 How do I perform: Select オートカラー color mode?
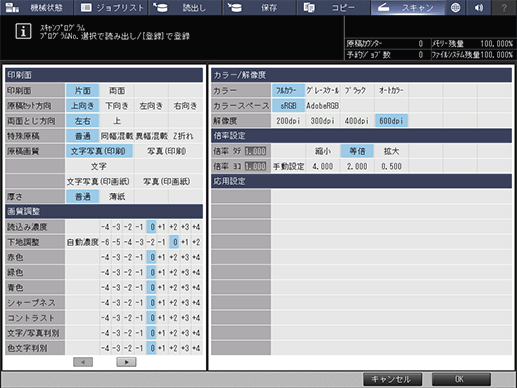391,90
